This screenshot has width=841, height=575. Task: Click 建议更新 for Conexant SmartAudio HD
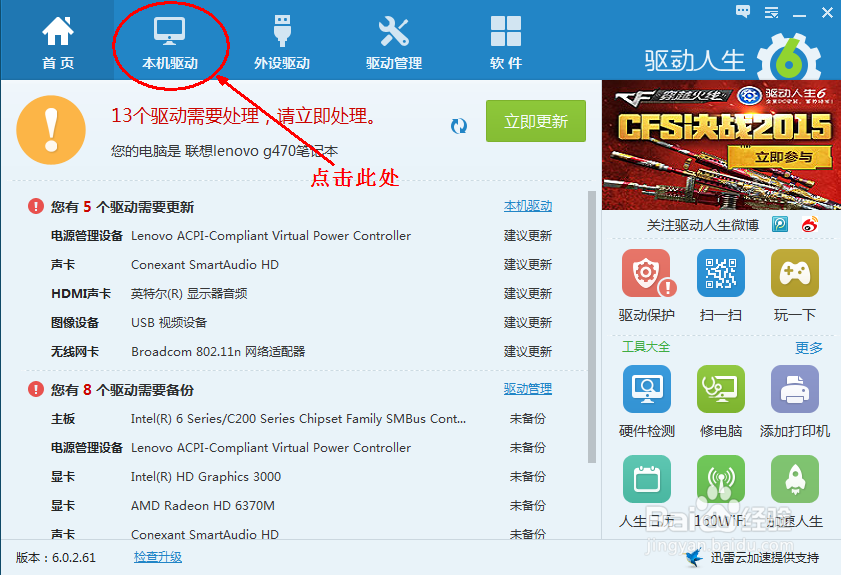[x=528, y=264]
